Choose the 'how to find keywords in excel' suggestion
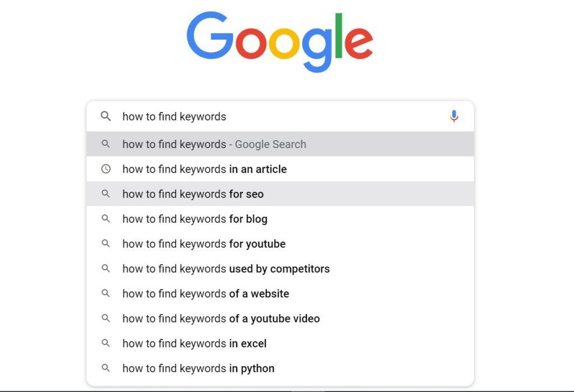The width and height of the screenshot is (574, 392). [195, 343]
